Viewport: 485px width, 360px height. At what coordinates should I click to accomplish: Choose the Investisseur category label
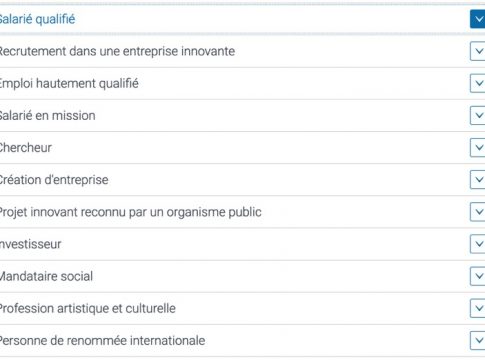coord(30,244)
